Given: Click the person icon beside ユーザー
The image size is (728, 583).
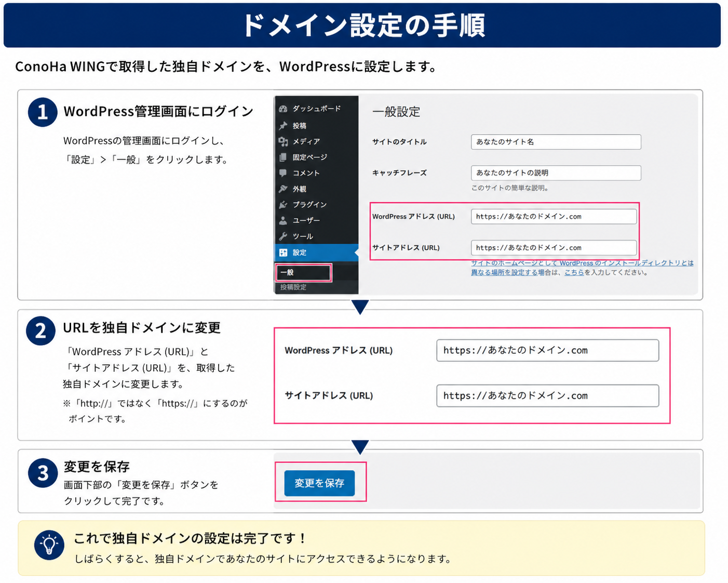Looking at the screenshot, I should point(283,220).
